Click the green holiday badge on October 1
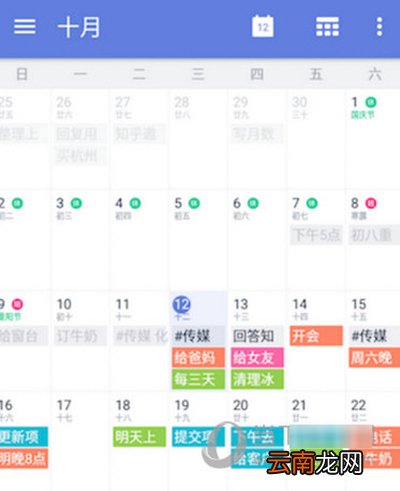400x491 pixels. (x=371, y=102)
